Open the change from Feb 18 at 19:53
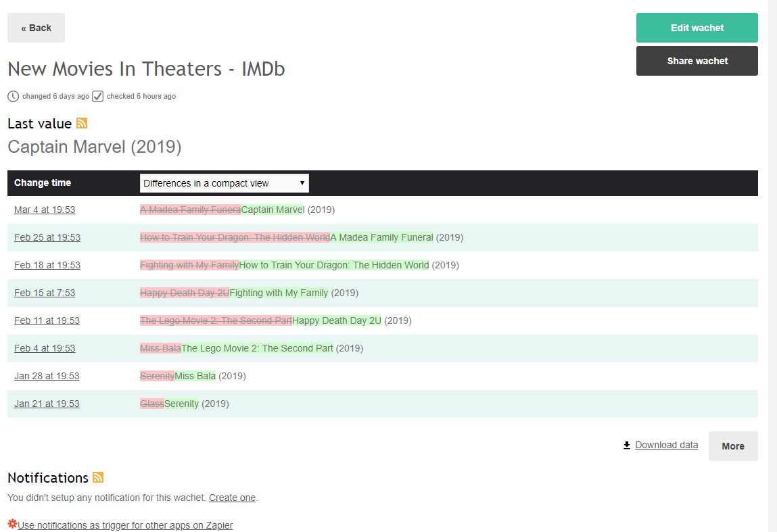The image size is (777, 532). click(47, 265)
